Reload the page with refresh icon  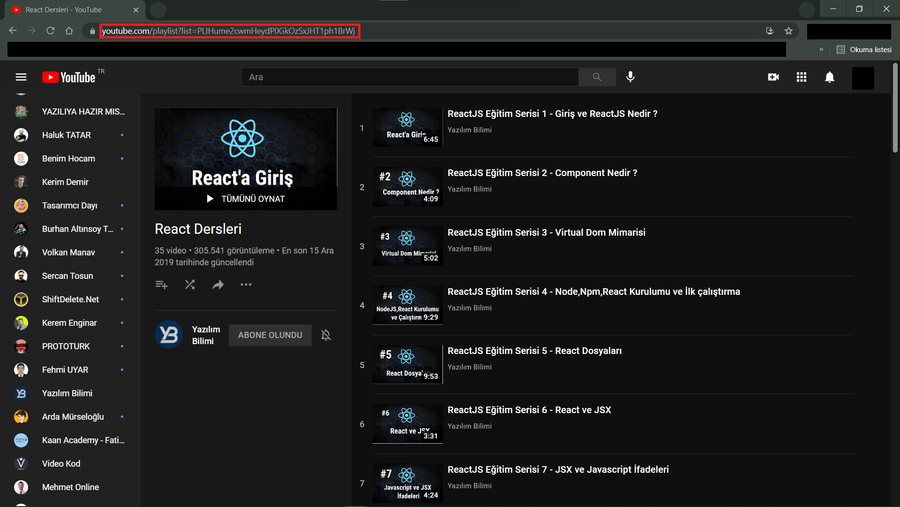coord(51,30)
